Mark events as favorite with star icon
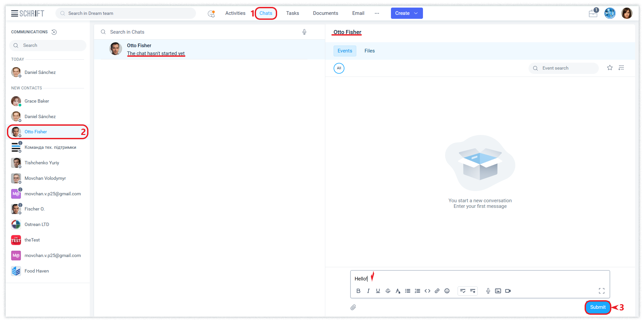Screen dimensions: 644x322 tap(610, 68)
